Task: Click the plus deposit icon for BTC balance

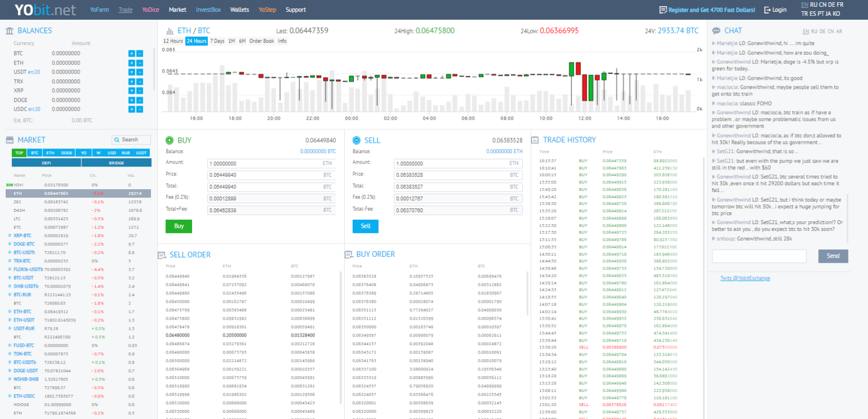Action: (132, 54)
